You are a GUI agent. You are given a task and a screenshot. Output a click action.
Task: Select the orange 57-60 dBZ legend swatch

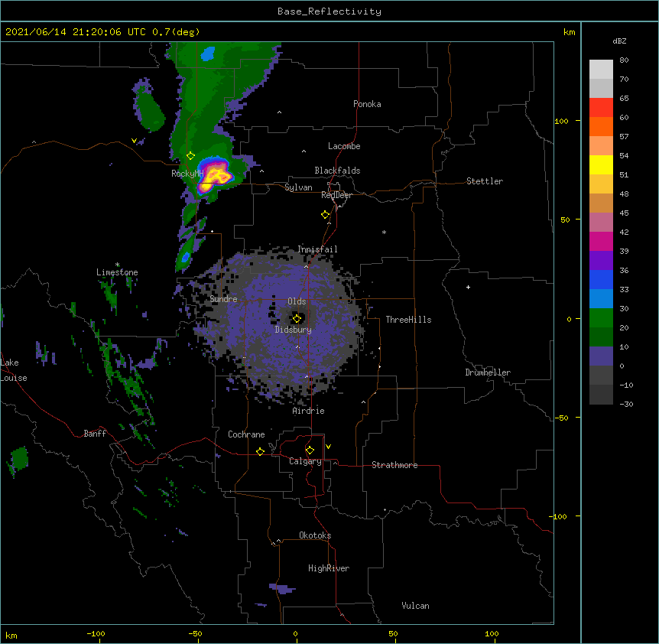[x=601, y=126]
